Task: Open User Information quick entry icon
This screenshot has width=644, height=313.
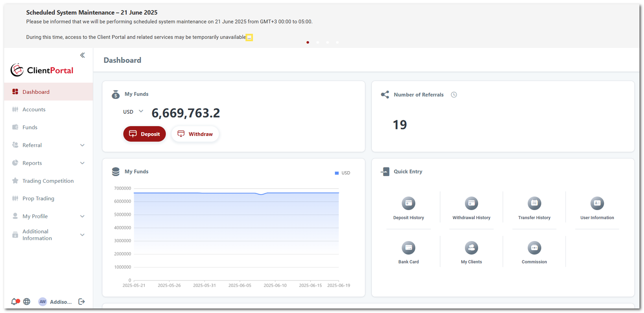Action: click(597, 203)
